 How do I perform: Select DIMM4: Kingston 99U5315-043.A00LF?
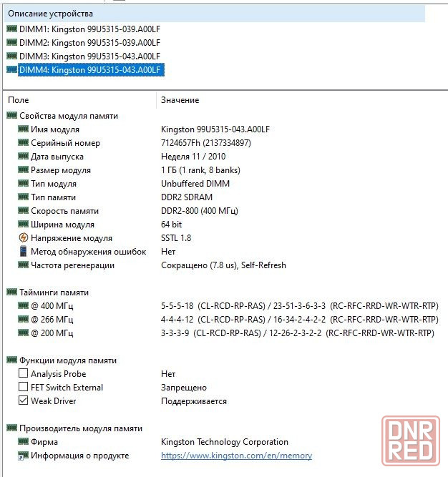click(x=91, y=69)
